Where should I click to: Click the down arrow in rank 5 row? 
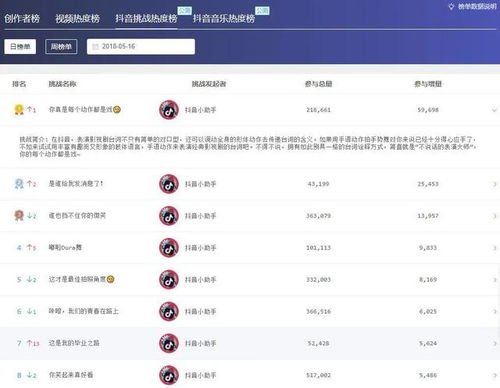point(29,279)
